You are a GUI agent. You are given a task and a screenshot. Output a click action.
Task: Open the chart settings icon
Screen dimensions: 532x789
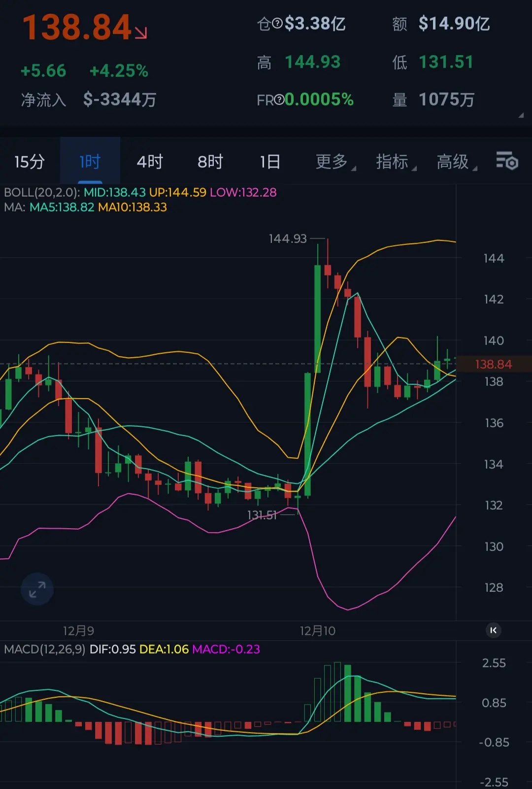[x=507, y=161]
